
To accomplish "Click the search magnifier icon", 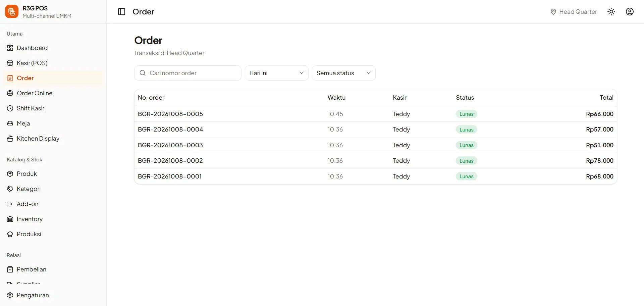I will [x=143, y=73].
